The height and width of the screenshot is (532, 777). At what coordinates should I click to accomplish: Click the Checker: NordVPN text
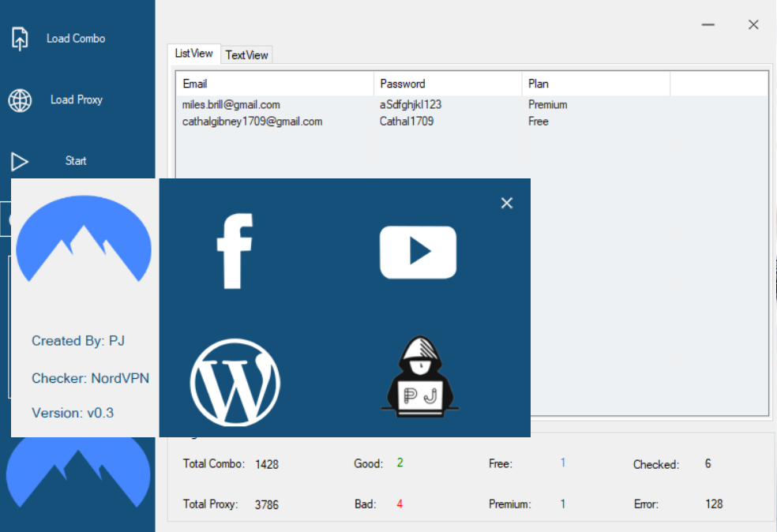pyautogui.click(x=90, y=378)
